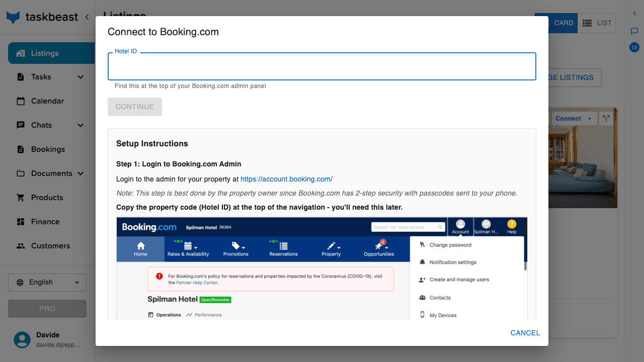
Task: Expand the Tasks submenu chevron
Action: click(x=80, y=77)
